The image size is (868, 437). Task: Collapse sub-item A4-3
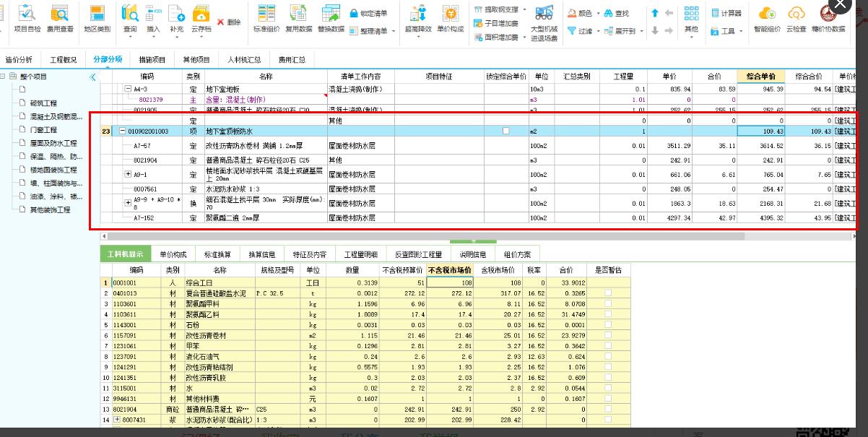(x=128, y=89)
